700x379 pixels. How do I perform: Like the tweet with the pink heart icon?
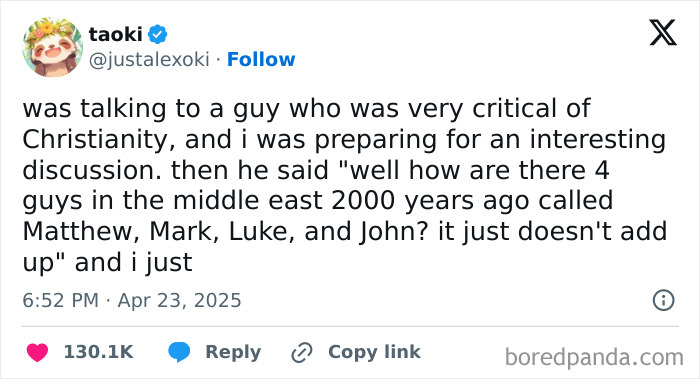[x=38, y=352]
